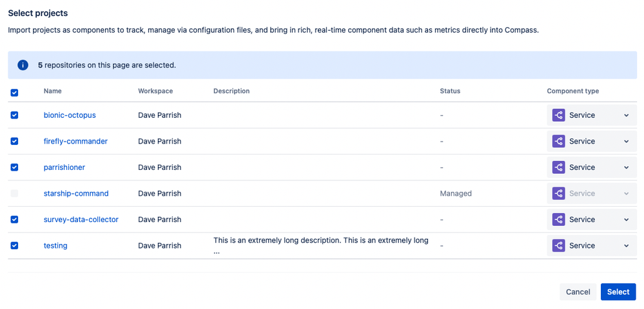Click the Select projects heading
The image size is (644, 309).
point(38,13)
